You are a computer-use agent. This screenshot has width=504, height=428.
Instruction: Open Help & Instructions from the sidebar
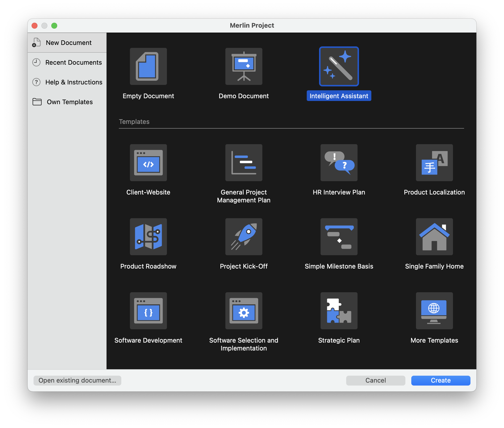click(x=74, y=82)
